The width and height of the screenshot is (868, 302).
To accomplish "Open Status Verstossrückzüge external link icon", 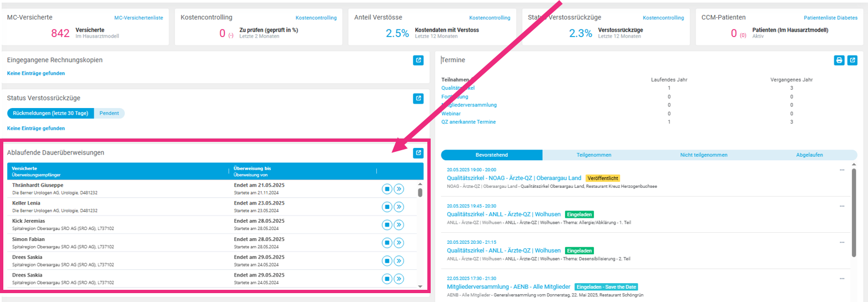I will 418,99.
